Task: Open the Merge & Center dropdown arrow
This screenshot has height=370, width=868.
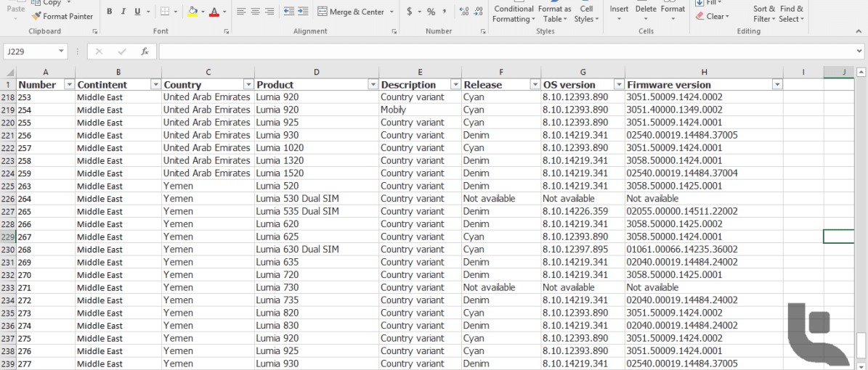Action: (x=392, y=12)
